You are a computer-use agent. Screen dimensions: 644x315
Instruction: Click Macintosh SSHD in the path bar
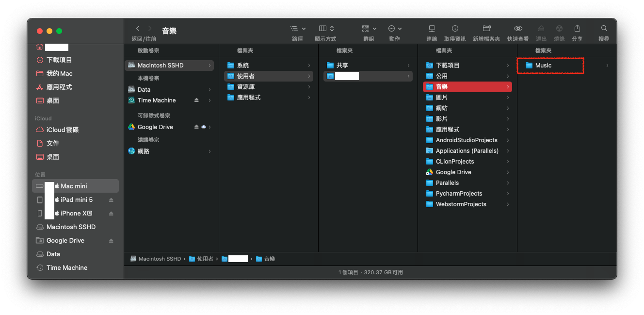[x=159, y=259]
